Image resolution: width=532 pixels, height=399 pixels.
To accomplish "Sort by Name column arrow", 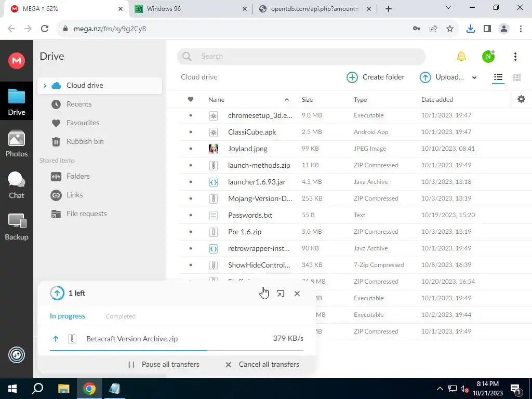I will click(287, 99).
